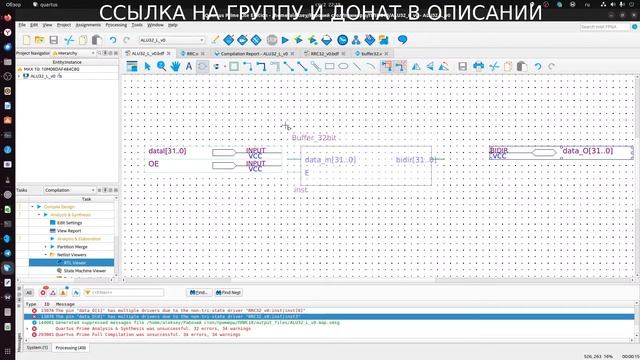Start Compilation with the blue play icon
This screenshot has height=360, width=640.
(x=285, y=40)
